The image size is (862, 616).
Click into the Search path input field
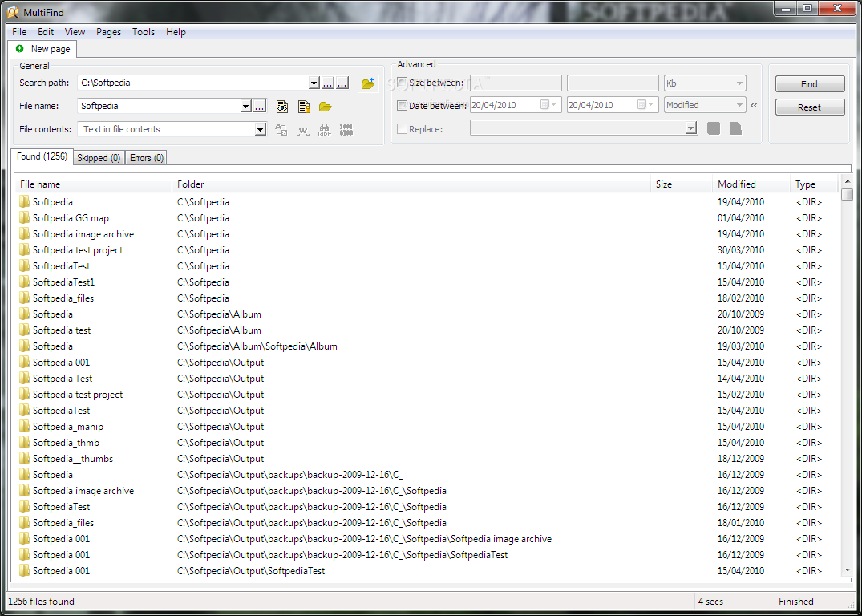tap(192, 83)
